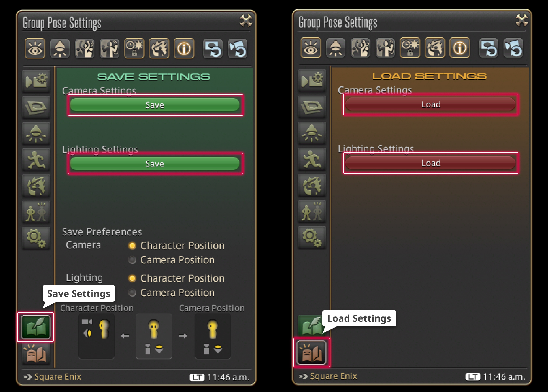548x392 pixels.
Task: Save Camera Settings with green Save button
Action: point(155,105)
